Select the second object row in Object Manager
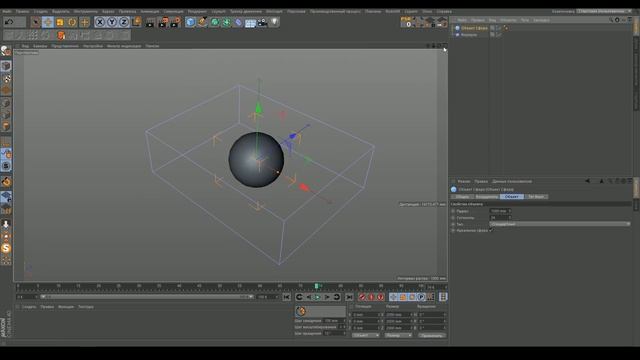The height and width of the screenshot is (360, 640). (x=469, y=35)
